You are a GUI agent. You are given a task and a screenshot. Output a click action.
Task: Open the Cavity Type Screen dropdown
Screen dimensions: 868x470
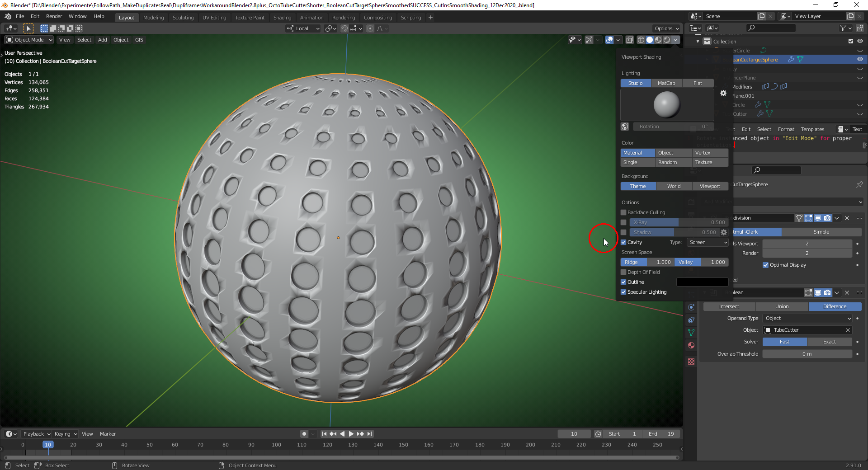708,242
